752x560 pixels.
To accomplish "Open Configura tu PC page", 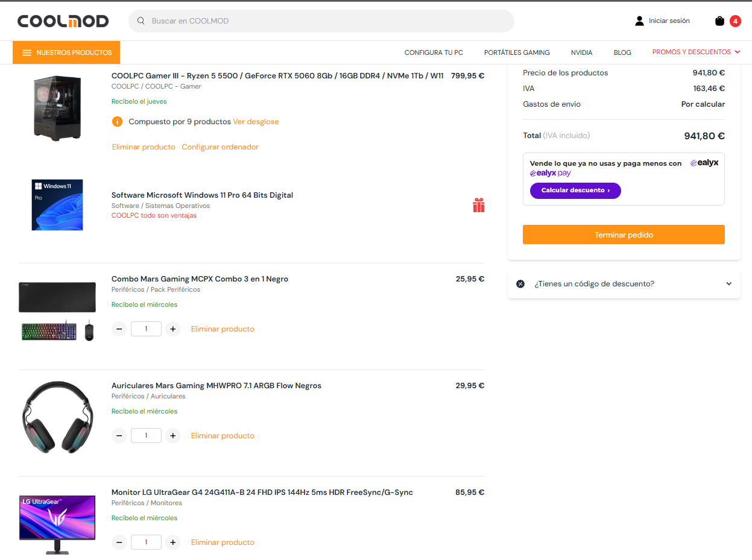I will point(434,52).
